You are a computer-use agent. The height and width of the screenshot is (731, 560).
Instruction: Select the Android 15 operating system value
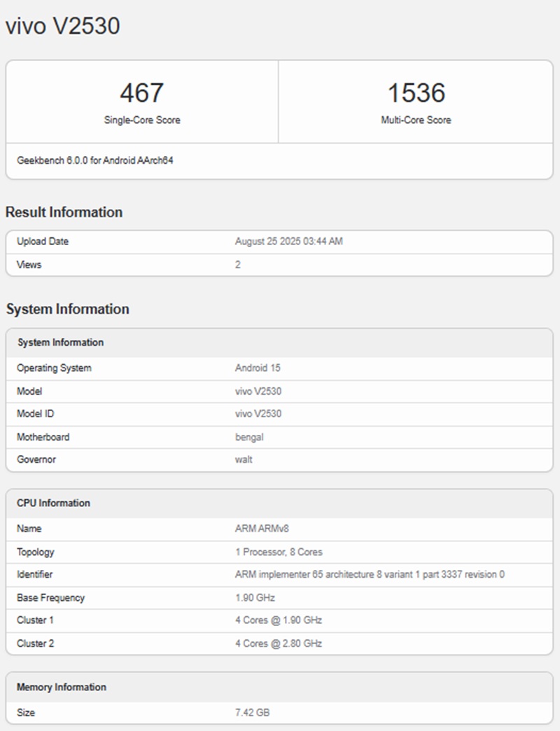tap(254, 368)
